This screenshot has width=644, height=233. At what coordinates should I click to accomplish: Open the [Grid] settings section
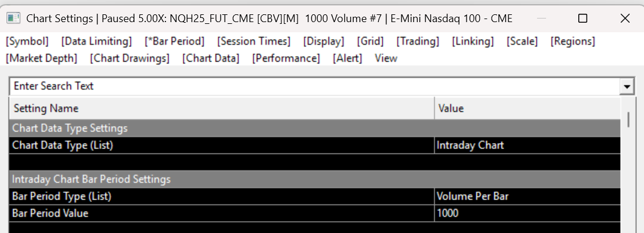(370, 41)
